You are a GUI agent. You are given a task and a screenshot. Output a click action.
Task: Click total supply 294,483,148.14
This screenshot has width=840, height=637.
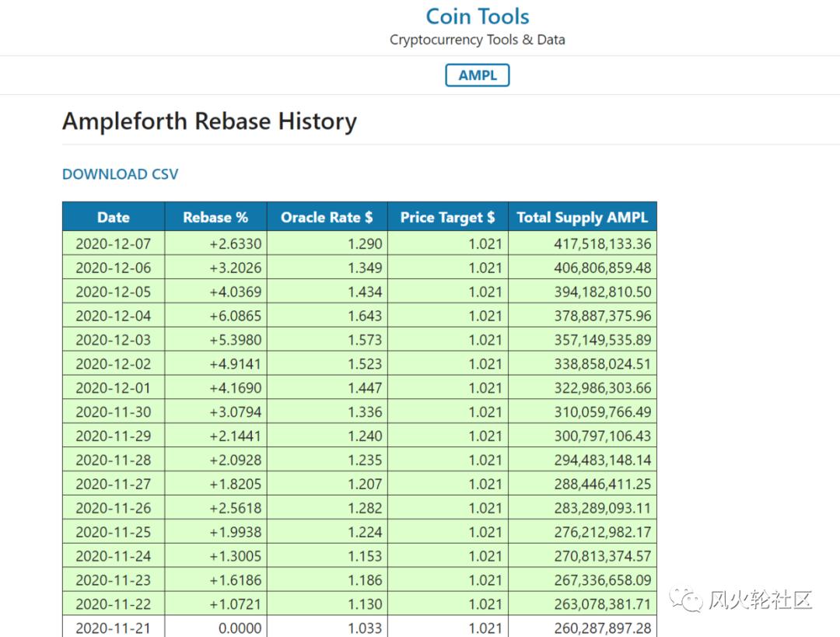click(x=603, y=460)
